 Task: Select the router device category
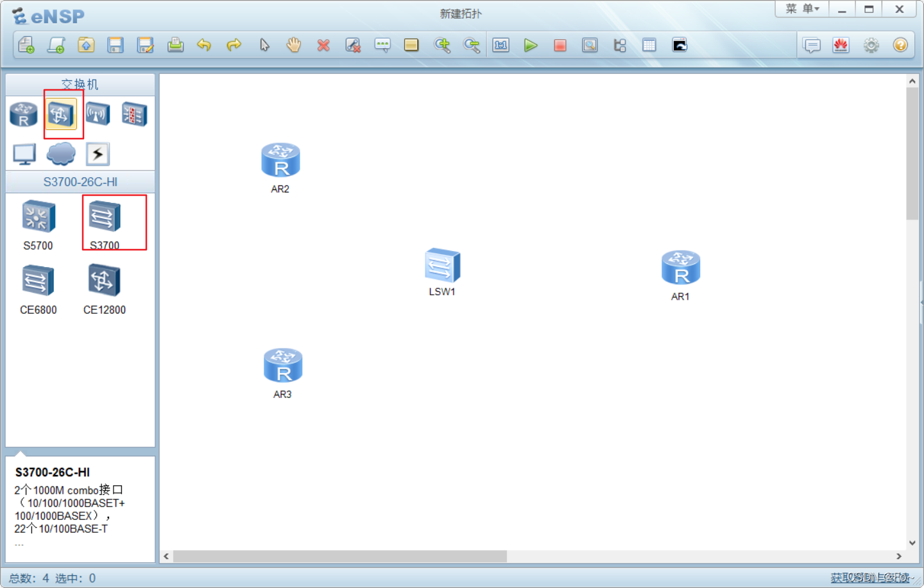click(x=24, y=114)
